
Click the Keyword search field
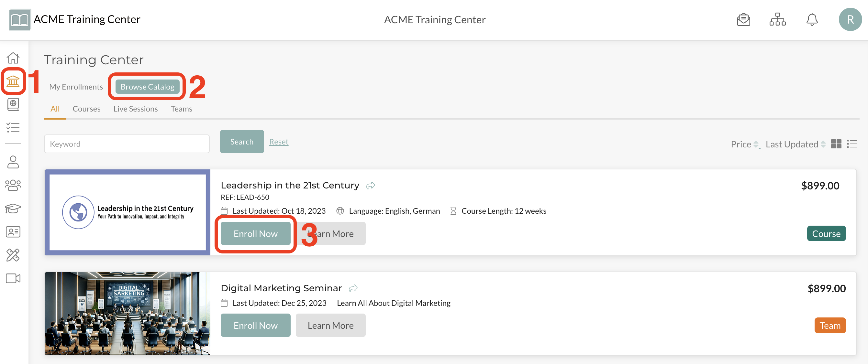pyautogui.click(x=127, y=144)
